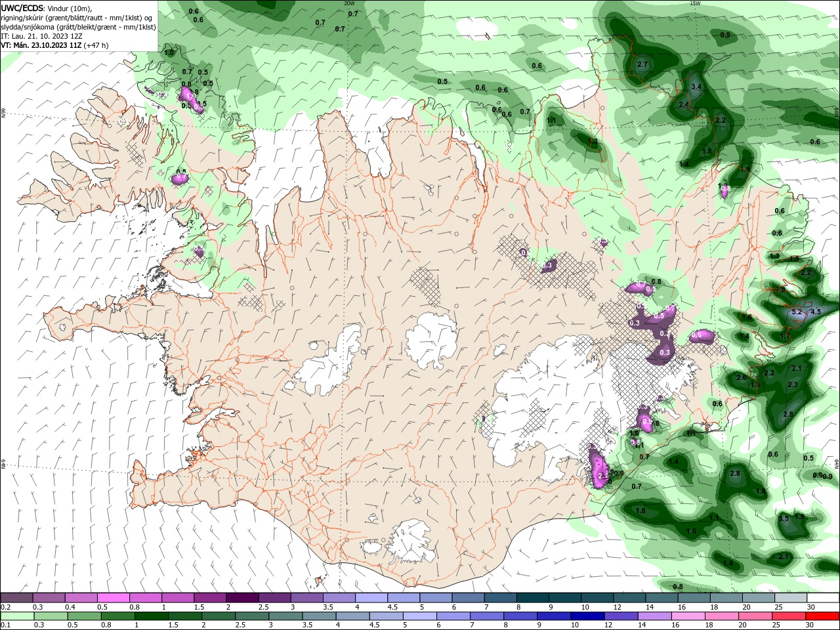This screenshot has width=840, height=630.
Task: Select the 3.5 precipitation value in the southeast
Action: tap(783, 518)
